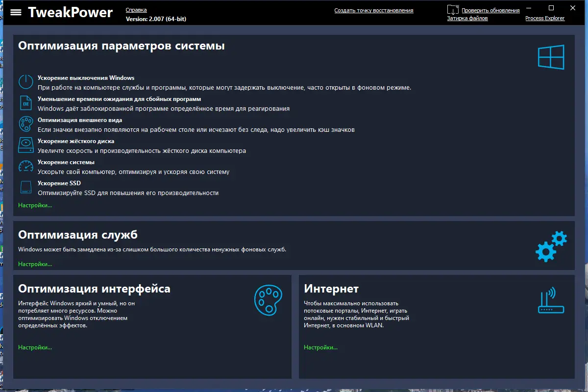
Task: Select Ускорение системы entry
Action: [x=66, y=162]
